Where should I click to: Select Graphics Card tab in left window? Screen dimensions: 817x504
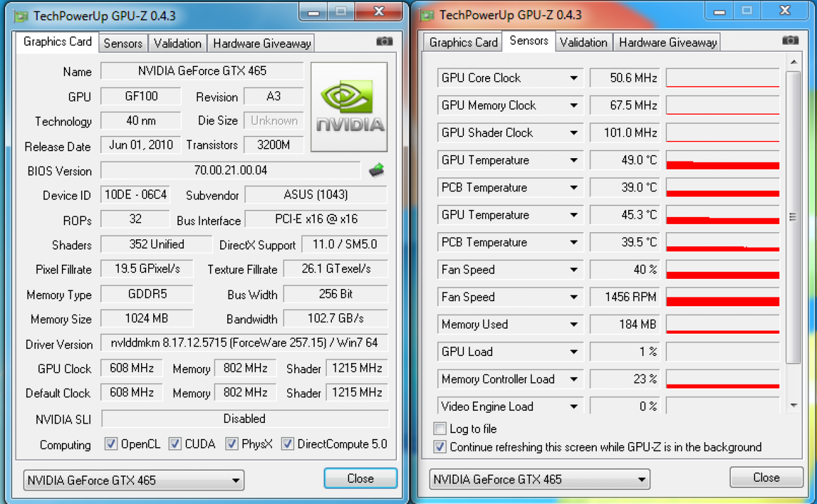[57, 41]
